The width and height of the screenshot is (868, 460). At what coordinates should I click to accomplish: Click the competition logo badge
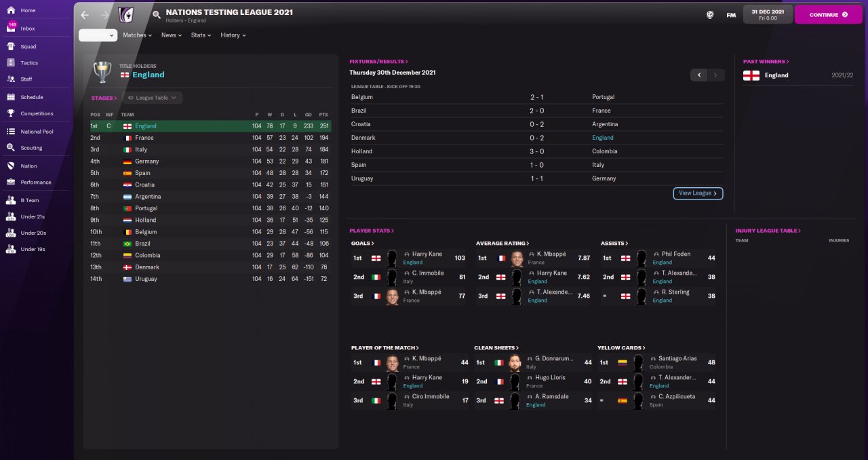[x=126, y=15]
